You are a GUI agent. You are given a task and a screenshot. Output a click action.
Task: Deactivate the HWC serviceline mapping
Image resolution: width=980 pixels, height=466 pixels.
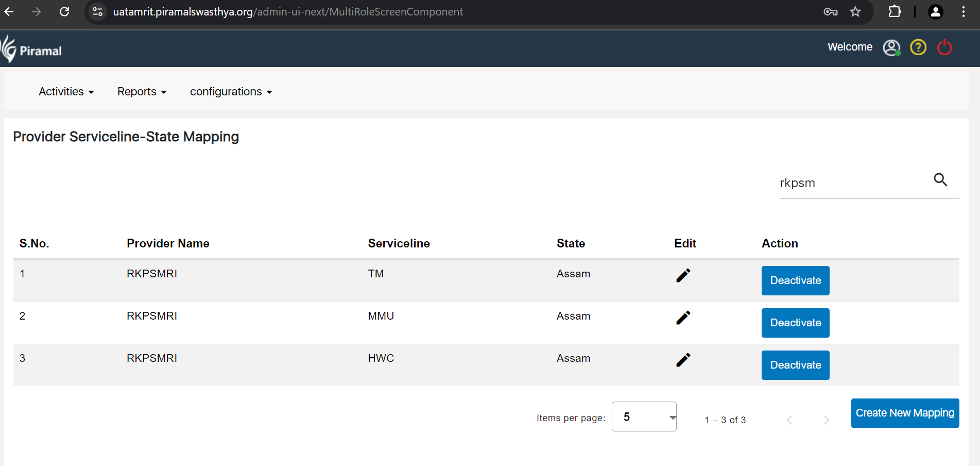click(795, 365)
